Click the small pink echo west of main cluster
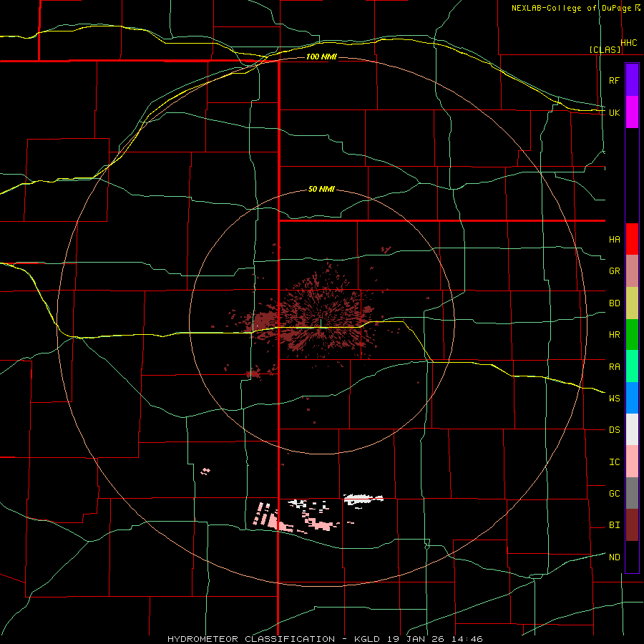644x644 pixels. point(205,471)
